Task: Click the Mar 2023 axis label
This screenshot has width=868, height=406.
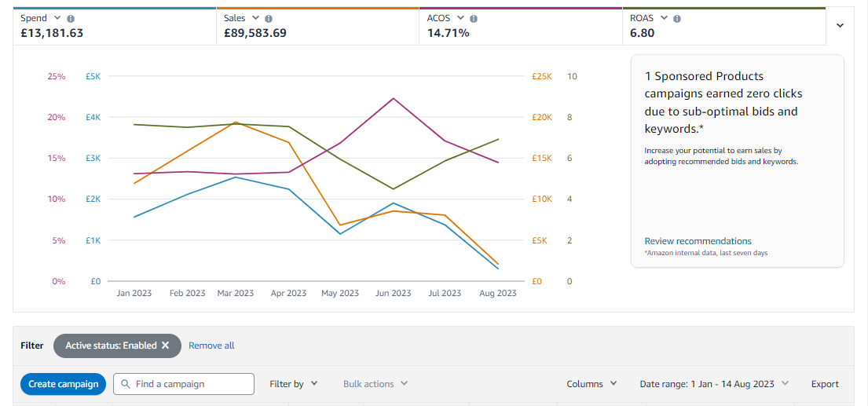Action: pyautogui.click(x=236, y=293)
